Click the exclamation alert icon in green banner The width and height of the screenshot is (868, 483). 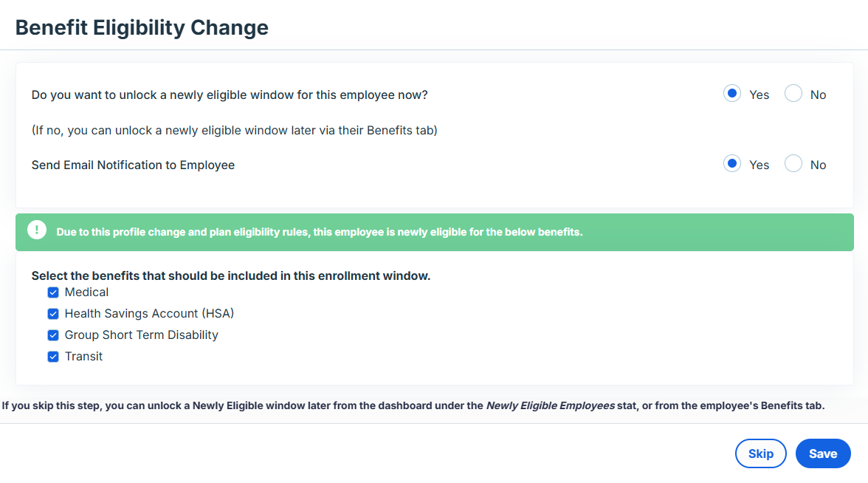tap(37, 230)
